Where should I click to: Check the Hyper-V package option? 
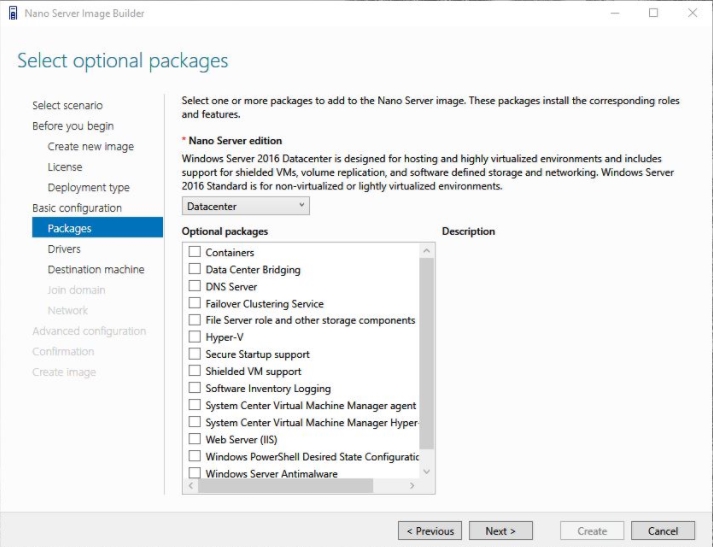(195, 338)
